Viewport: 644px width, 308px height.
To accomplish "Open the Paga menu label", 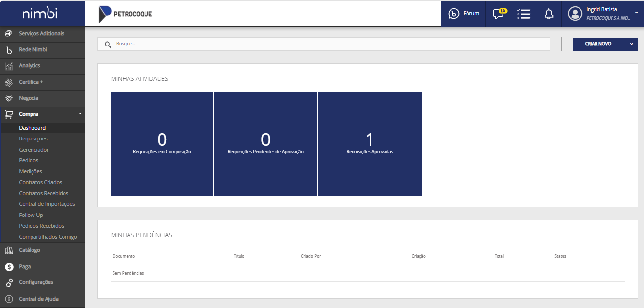I will pyautogui.click(x=25, y=266).
